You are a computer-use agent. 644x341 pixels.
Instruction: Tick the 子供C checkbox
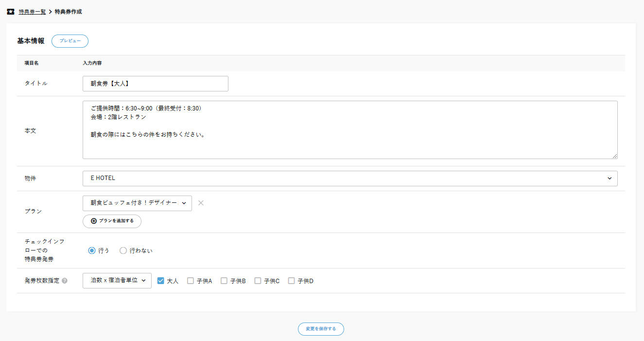pyautogui.click(x=258, y=281)
